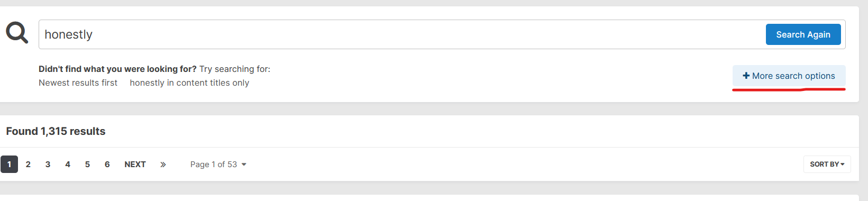Click the magnifying glass search icon
This screenshot has width=868, height=201.
pyautogui.click(x=17, y=33)
